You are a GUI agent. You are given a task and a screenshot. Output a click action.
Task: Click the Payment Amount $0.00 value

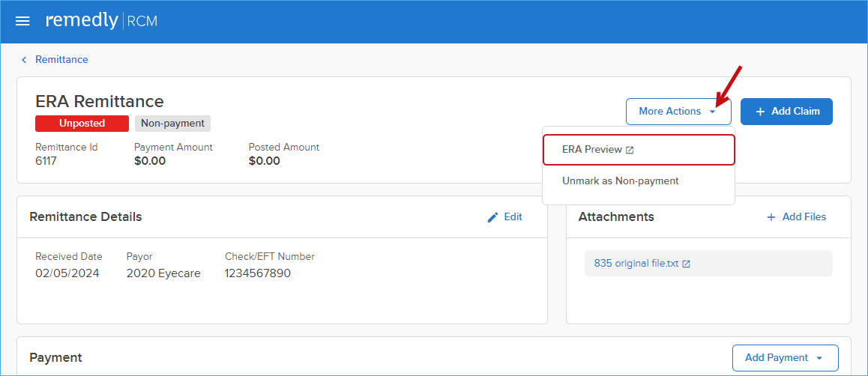tap(150, 161)
